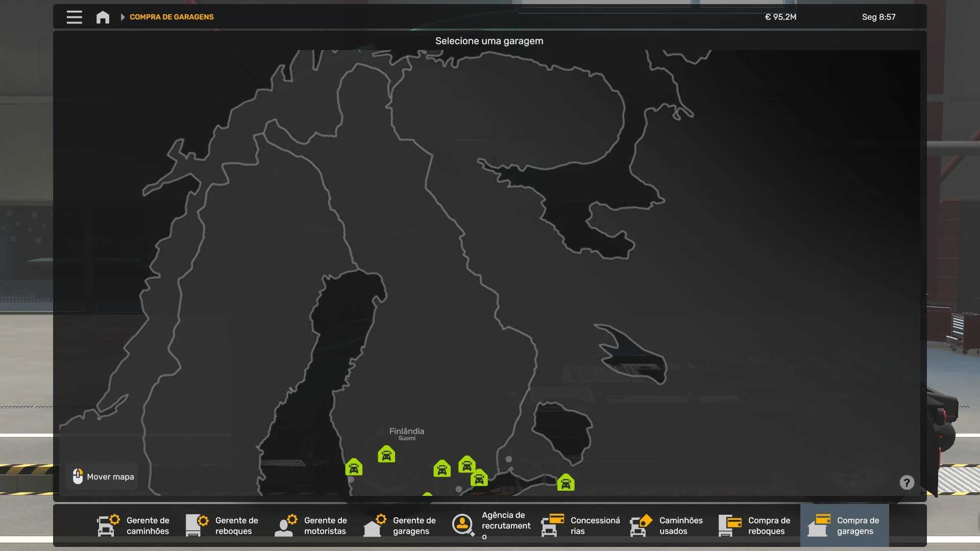Image resolution: width=980 pixels, height=551 pixels.
Task: Open Caminhões usados
Action: tap(667, 525)
